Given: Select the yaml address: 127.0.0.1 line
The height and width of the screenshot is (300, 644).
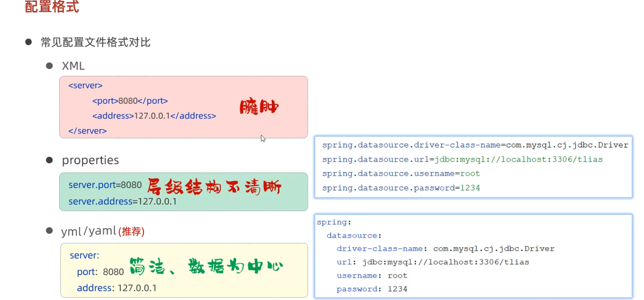Looking at the screenshot, I should [117, 288].
